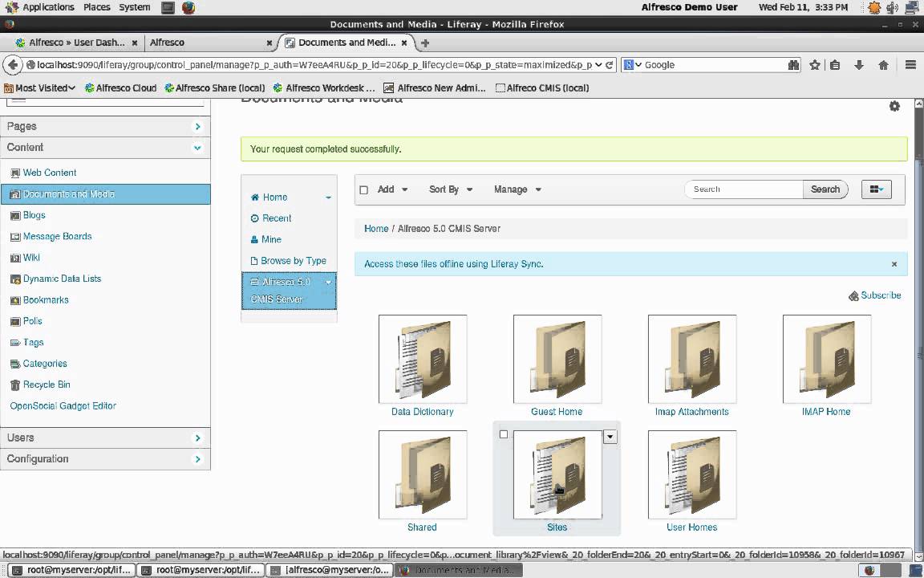Open Polls section icon
The width and height of the screenshot is (924, 578).
(x=15, y=321)
